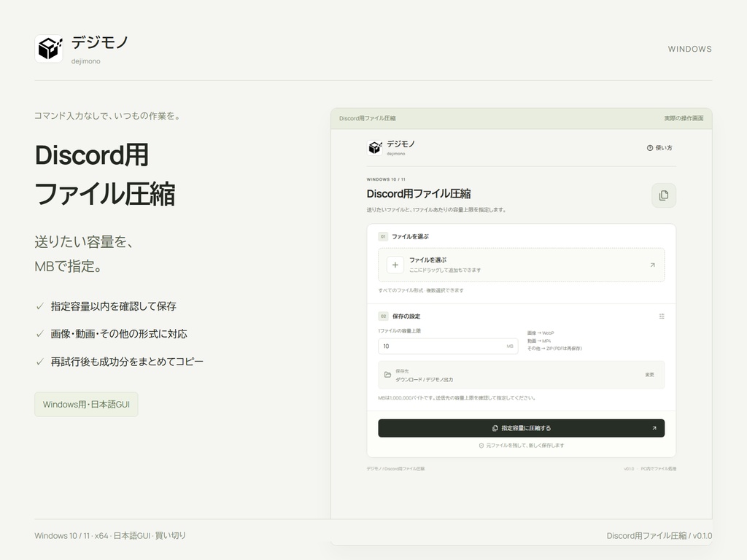Click Discord用ファイル圧縮 / v0.1.0 page footer text

point(659,536)
